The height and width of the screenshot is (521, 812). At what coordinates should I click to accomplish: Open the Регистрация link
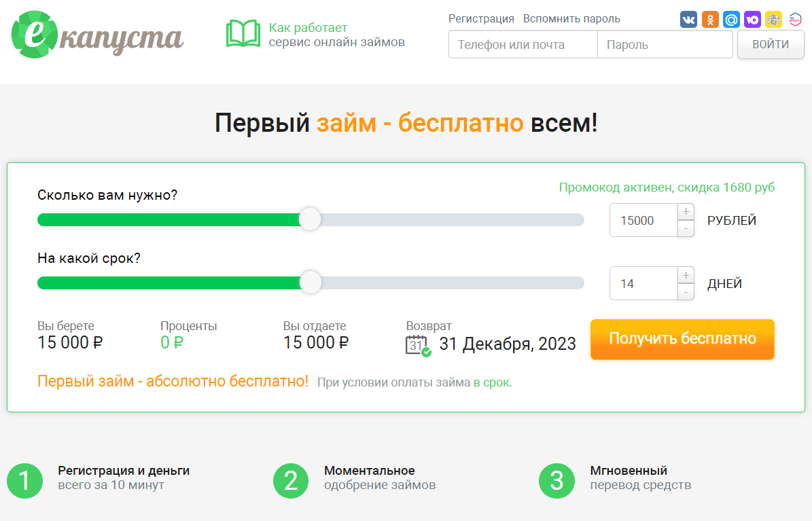(481, 18)
